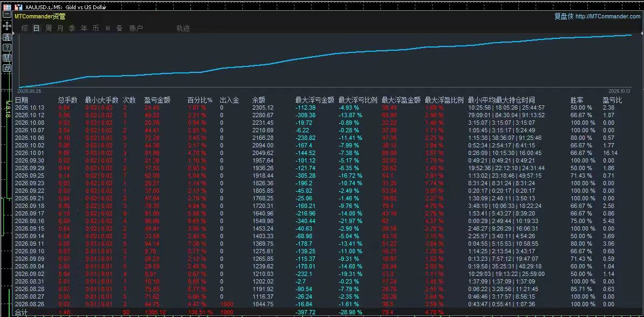This screenshot has width=644, height=317.
Task: Click the max floating loss -309.38
Action: tap(306, 115)
